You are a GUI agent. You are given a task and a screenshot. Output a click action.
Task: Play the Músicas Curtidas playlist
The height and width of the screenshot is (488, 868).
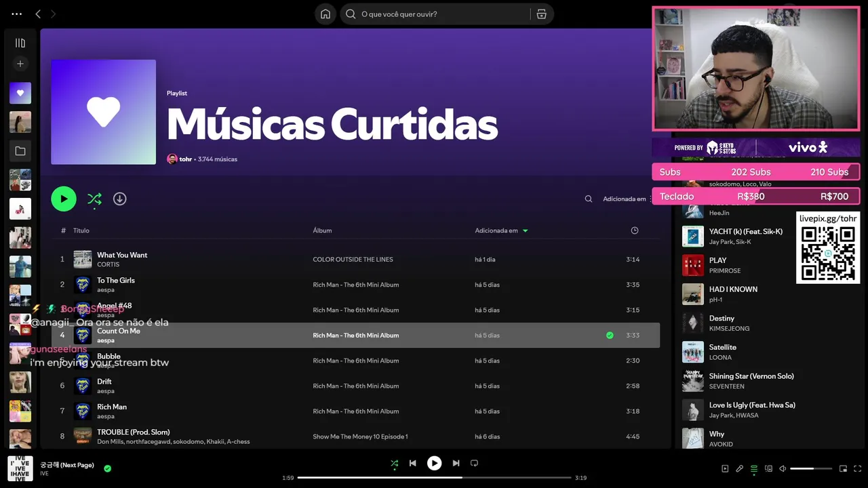pos(64,199)
